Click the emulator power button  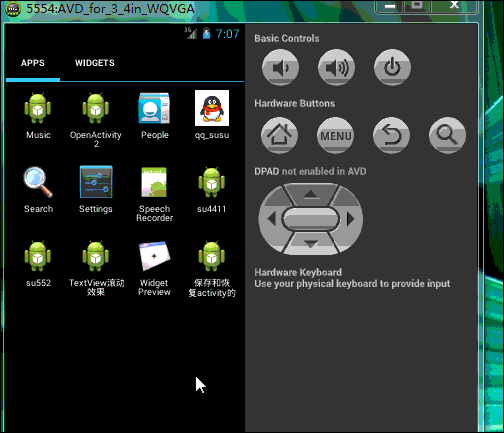click(x=392, y=68)
